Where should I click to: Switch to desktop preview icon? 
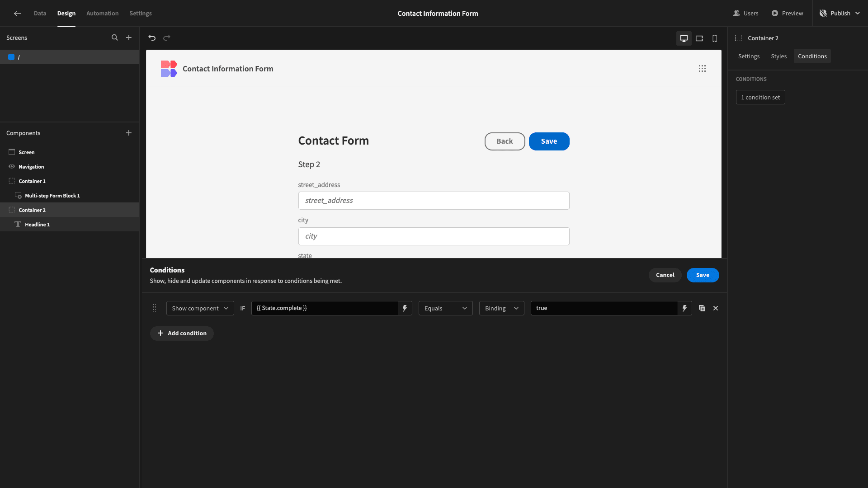(684, 38)
